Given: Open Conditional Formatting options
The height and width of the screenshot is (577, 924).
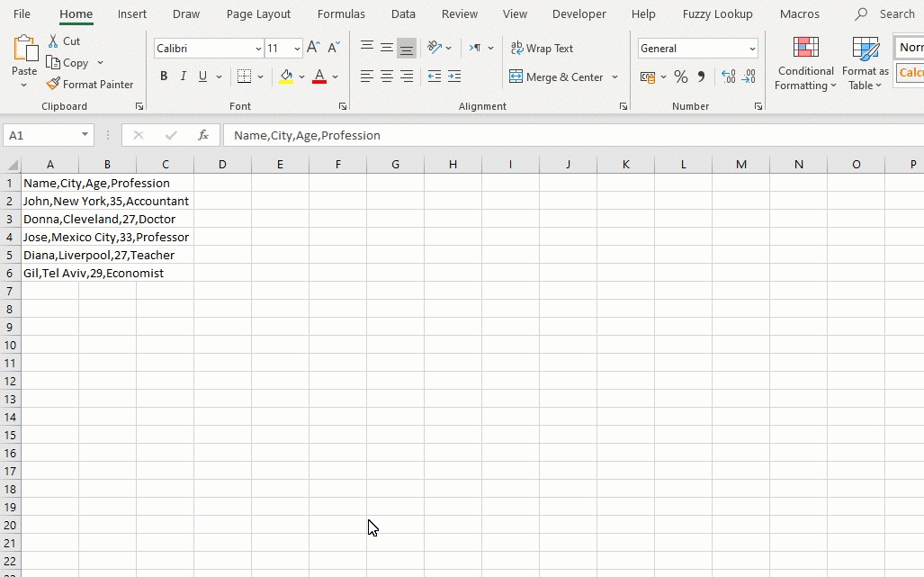Looking at the screenshot, I should [x=805, y=62].
